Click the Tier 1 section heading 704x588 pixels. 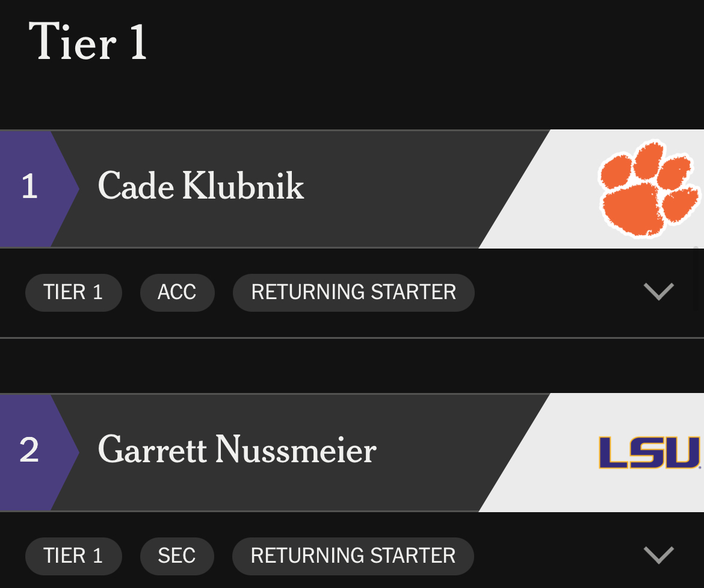pos(88,42)
